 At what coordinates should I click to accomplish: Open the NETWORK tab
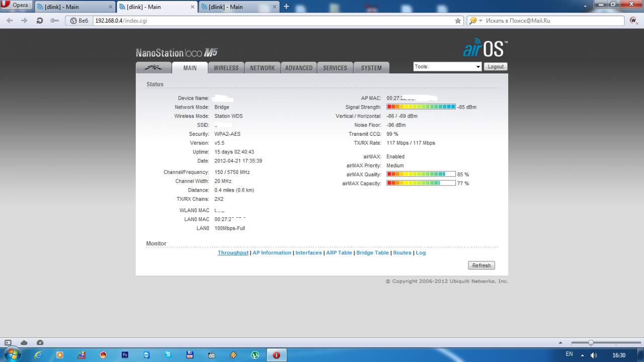pyautogui.click(x=263, y=68)
